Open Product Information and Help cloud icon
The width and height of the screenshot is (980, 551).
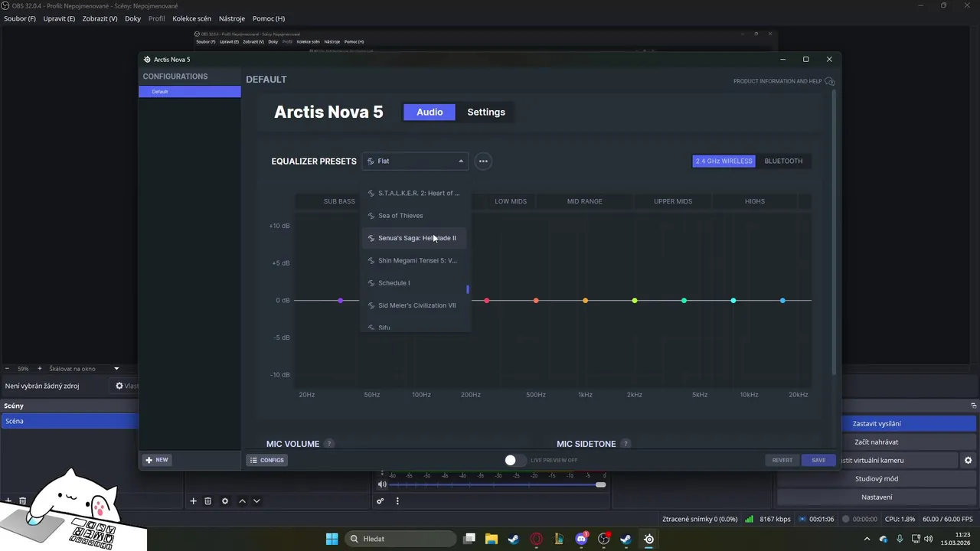coord(829,81)
